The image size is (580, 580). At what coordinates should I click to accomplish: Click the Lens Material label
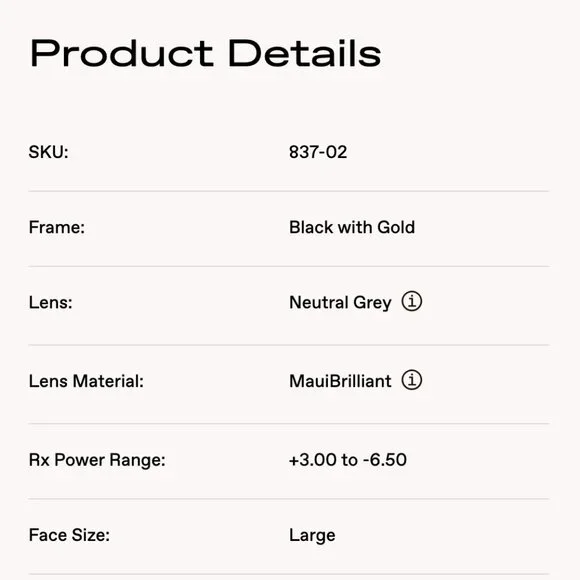pyautogui.click(x=86, y=381)
